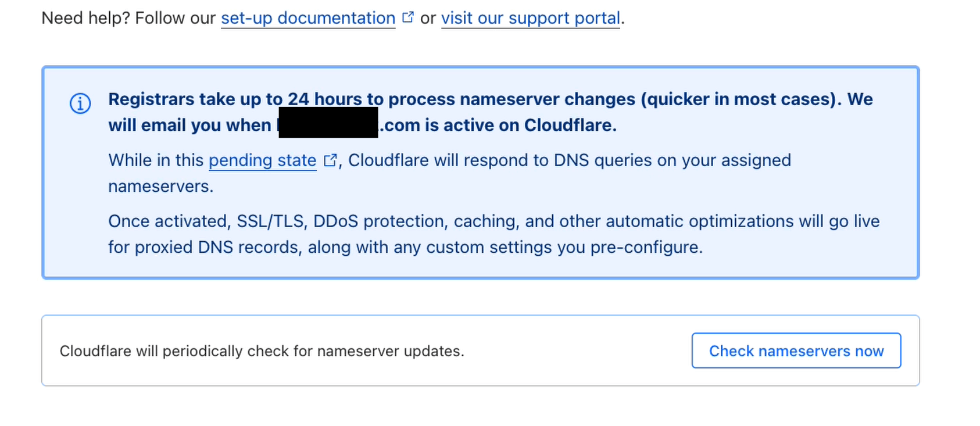Follow the underlined set-up documentation text
Viewport: 980px width, 426px height.
point(307,18)
